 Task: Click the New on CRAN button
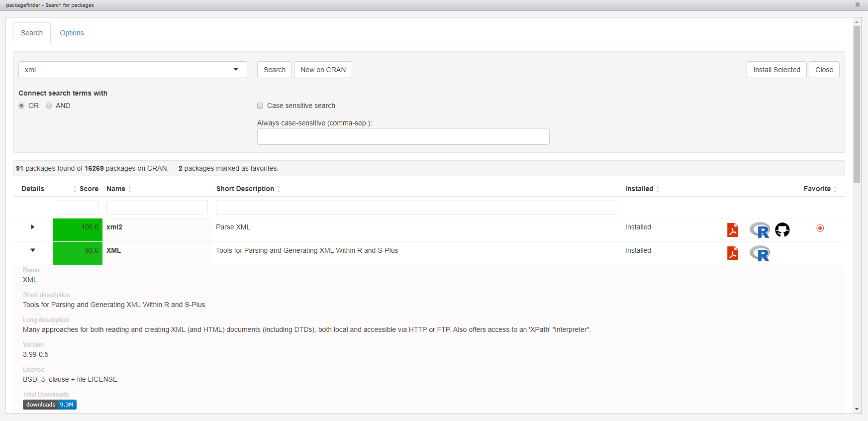pyautogui.click(x=323, y=70)
